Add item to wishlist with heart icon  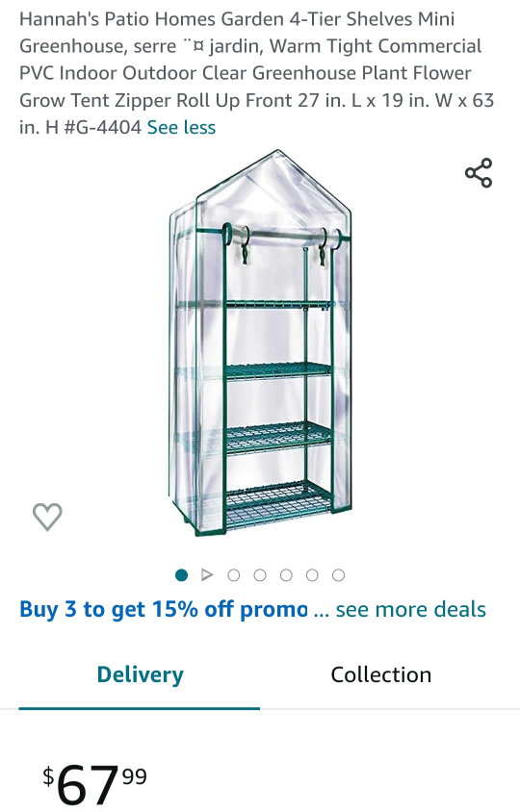pyautogui.click(x=47, y=517)
